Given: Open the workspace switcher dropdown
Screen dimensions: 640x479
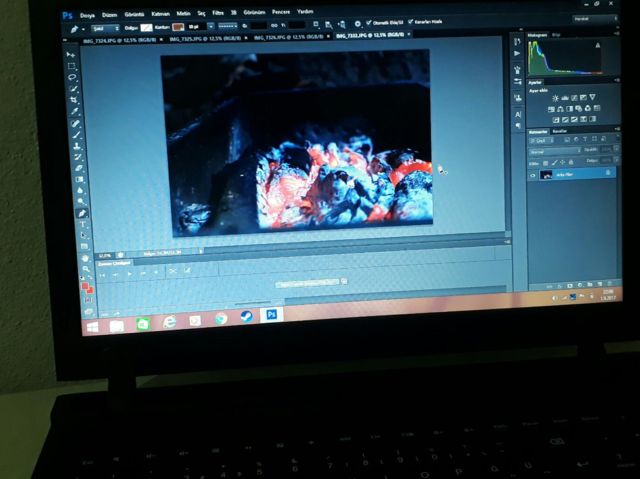Looking at the screenshot, I should coord(595,18).
